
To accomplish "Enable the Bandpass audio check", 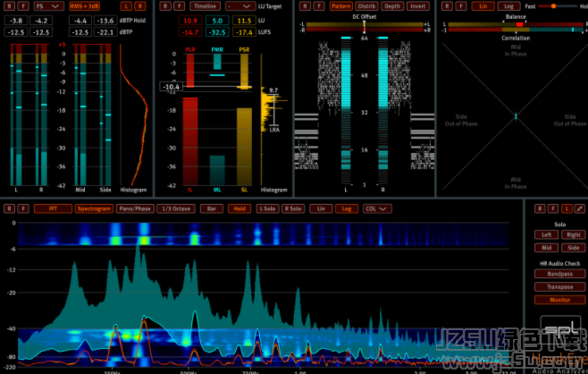I will [x=560, y=274].
